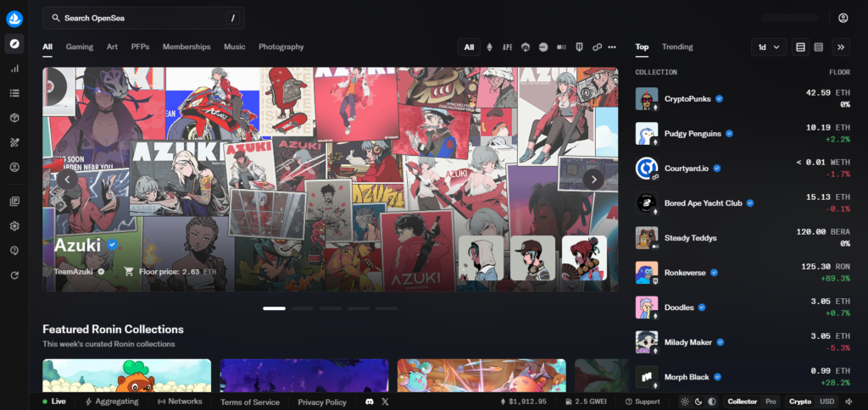
Task: Select the PFPs category tab
Action: pos(140,47)
